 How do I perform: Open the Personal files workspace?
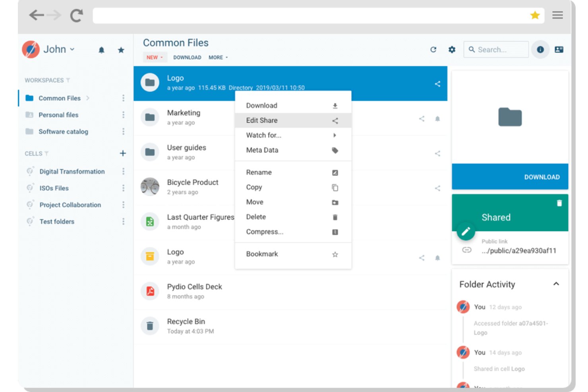[58, 115]
